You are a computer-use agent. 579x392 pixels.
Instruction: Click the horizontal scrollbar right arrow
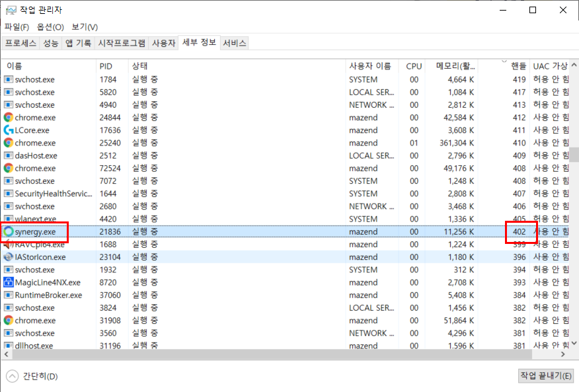tap(562, 354)
